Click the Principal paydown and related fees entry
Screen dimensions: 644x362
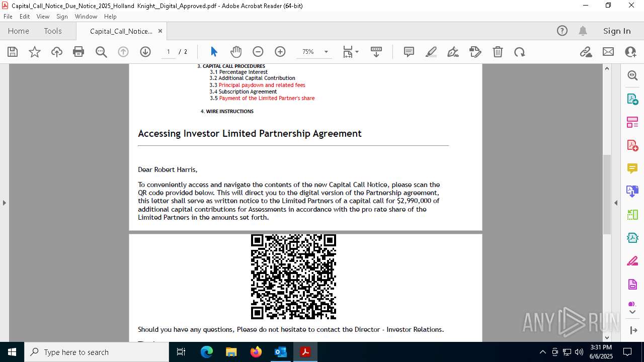point(262,85)
